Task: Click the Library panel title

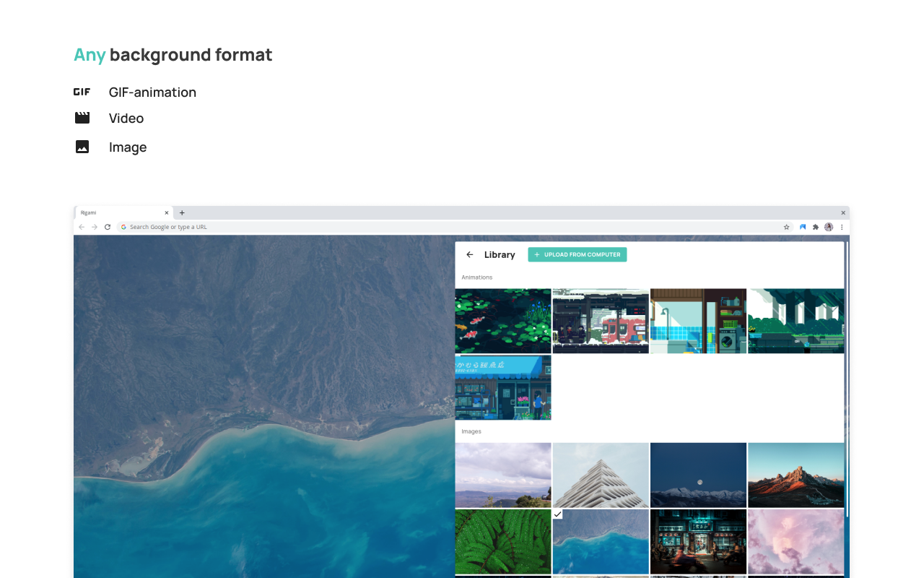Action: (500, 255)
